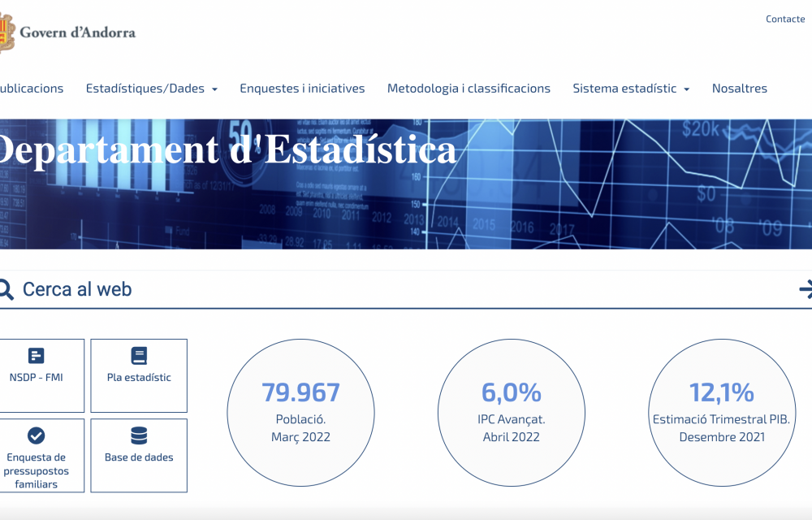Expand the Estadístiques/Dades dropdown menu
Screen dimensions: 812x520
click(151, 89)
